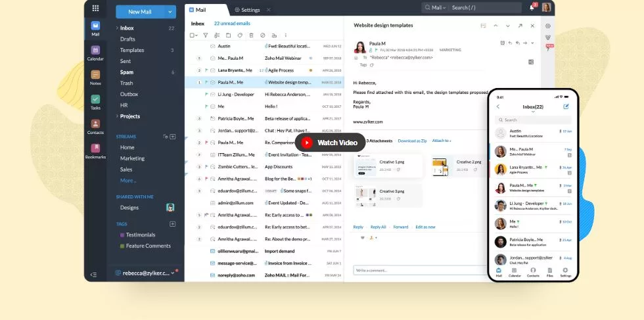Screen dimensions: 644x320
Task: Toggle the flag on Li Jung - Developer row
Action: (x=206, y=94)
